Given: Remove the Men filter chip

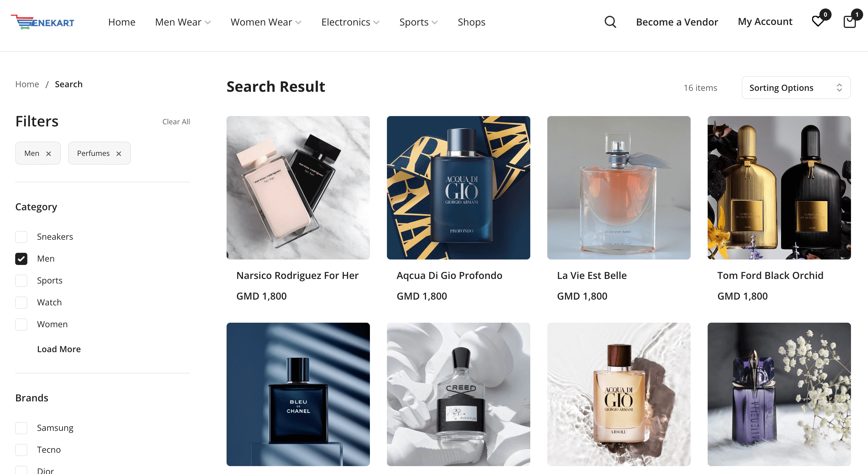Looking at the screenshot, I should point(49,154).
